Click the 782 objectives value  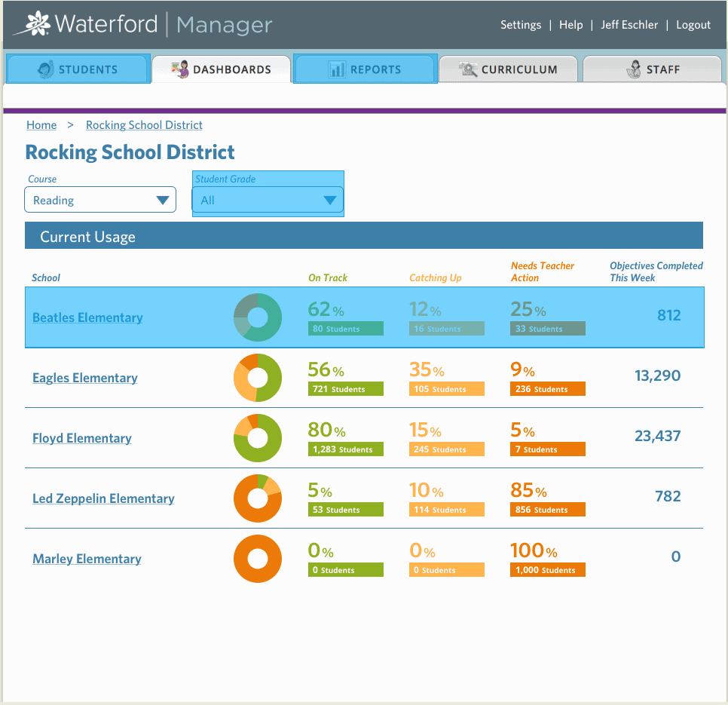click(668, 496)
